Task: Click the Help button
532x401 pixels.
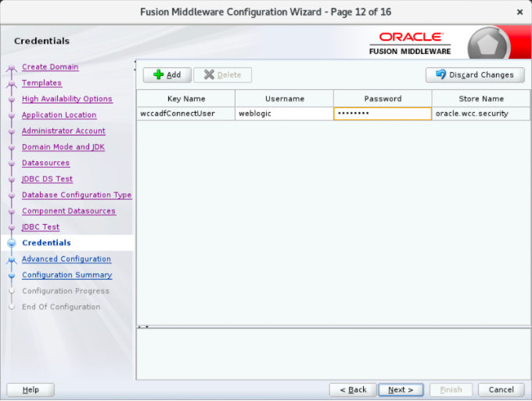Action: point(31,389)
